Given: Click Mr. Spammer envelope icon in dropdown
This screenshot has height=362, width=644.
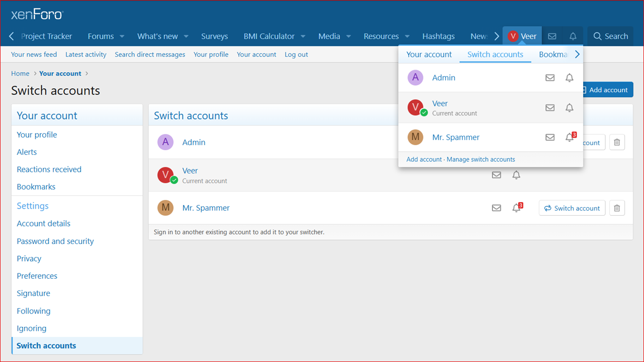Looking at the screenshot, I should [550, 137].
